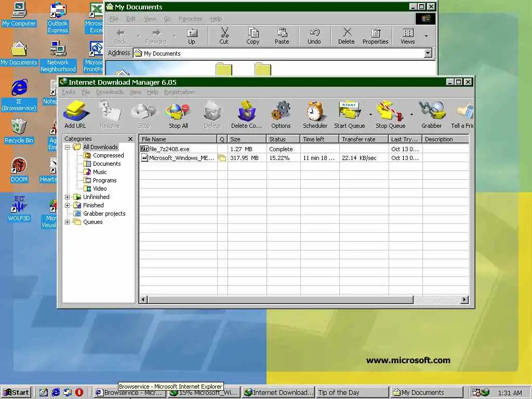532x399 pixels.
Task: Sort by File Name column header
Action: pyautogui.click(x=178, y=139)
